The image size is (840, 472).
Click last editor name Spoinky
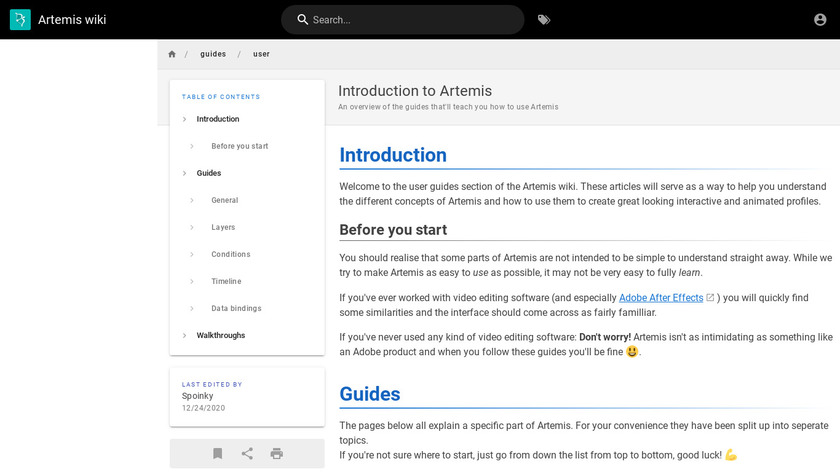[x=197, y=396]
